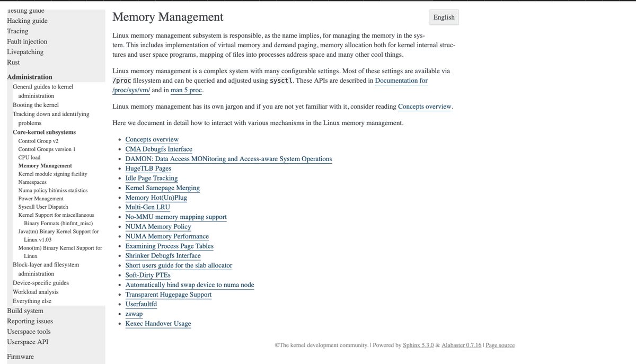Open zswap link

[x=134, y=314]
